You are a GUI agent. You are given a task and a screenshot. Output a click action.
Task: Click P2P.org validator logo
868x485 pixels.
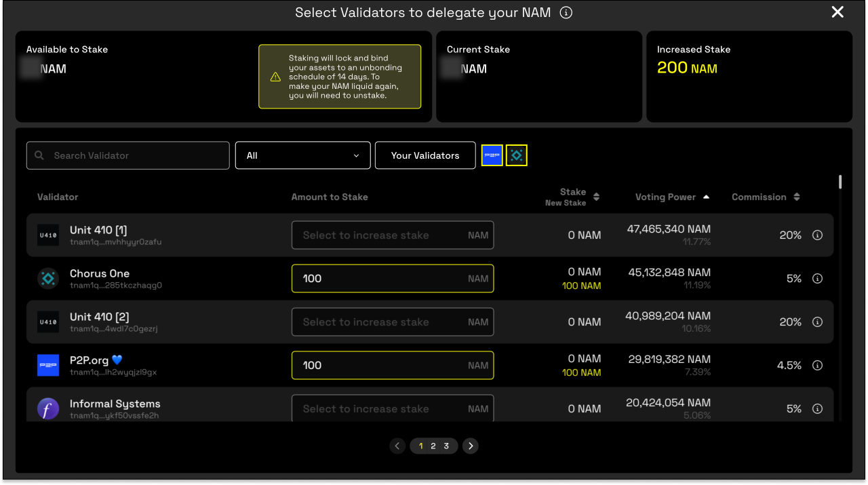pyautogui.click(x=48, y=366)
